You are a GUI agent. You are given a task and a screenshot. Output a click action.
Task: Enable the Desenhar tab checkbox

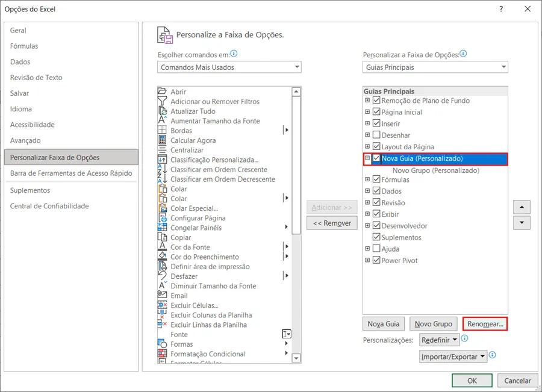coord(376,135)
